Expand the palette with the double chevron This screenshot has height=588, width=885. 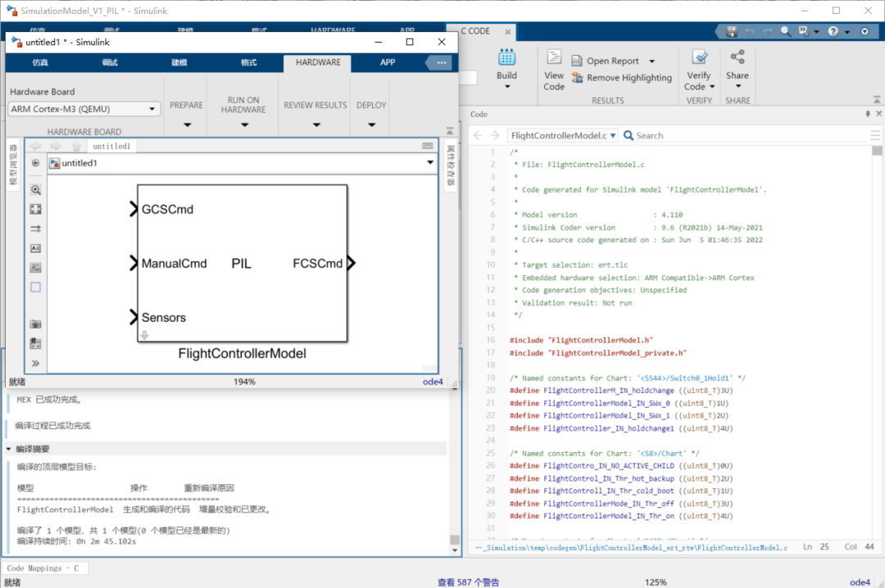(35, 364)
